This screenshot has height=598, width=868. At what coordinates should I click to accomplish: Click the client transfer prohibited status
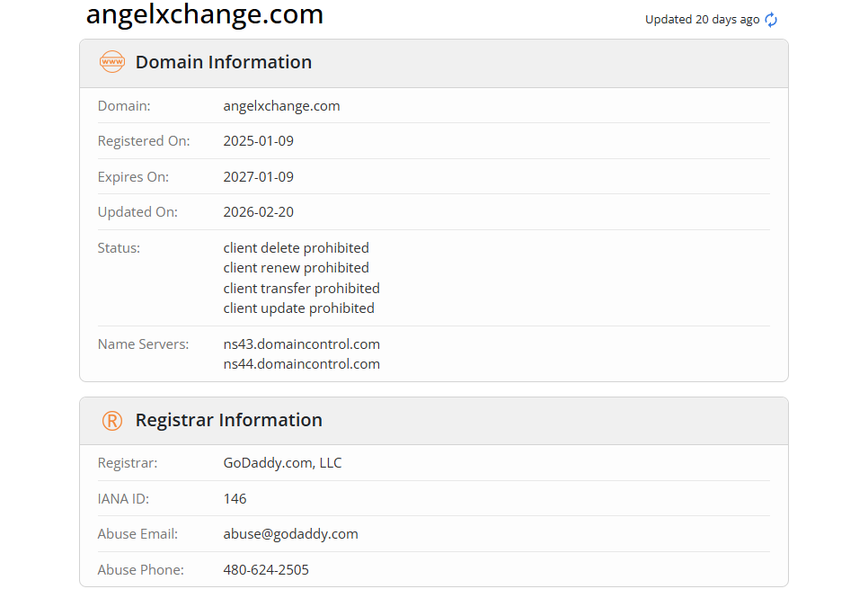(301, 289)
